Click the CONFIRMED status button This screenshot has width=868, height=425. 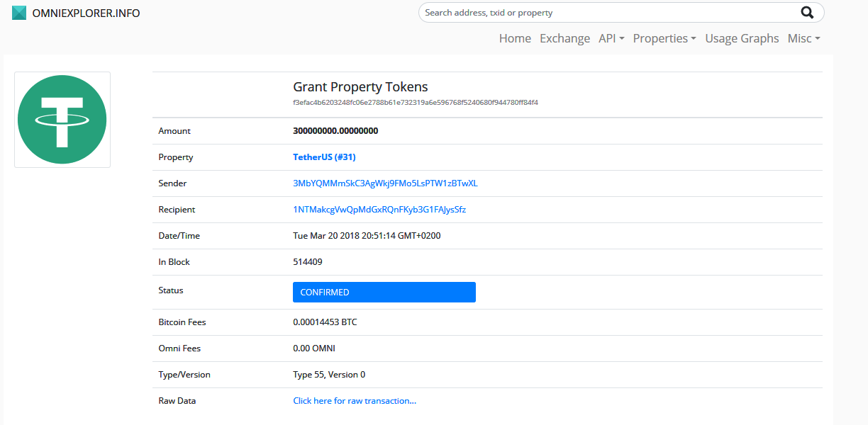(384, 292)
